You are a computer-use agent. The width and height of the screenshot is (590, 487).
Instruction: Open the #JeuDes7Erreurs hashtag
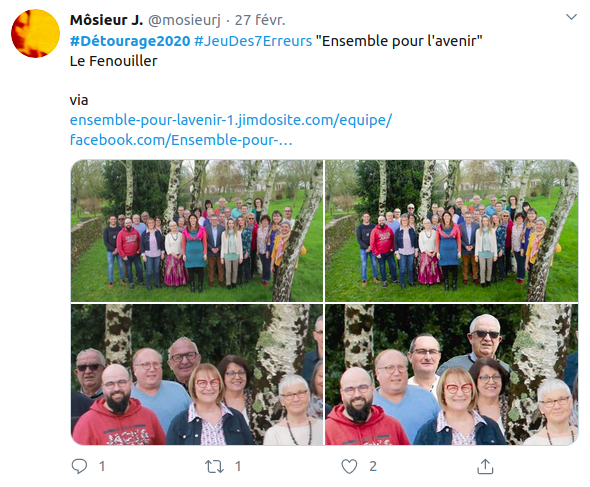253,41
